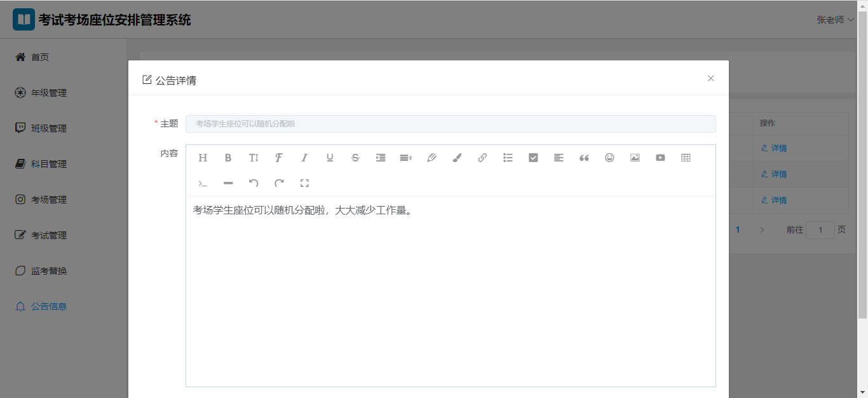
Task: Insert a block quote
Action: tap(584, 158)
